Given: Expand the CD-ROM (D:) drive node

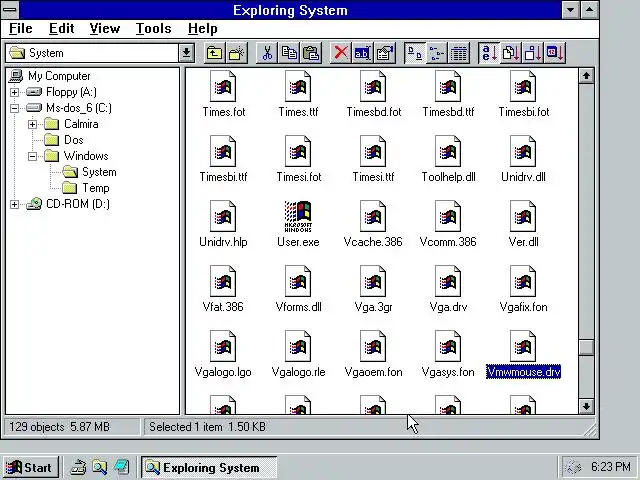Looking at the screenshot, I should 14,204.
